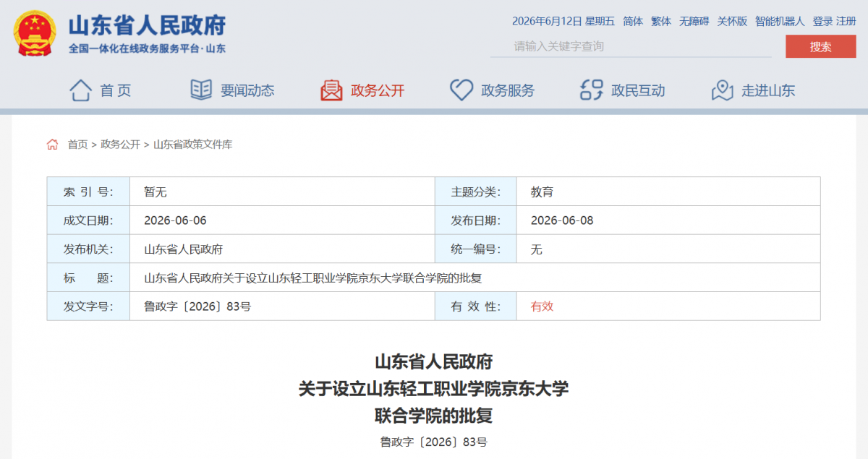Click the date 2026年6月12日 星期五
868x459 pixels.
pyautogui.click(x=563, y=22)
